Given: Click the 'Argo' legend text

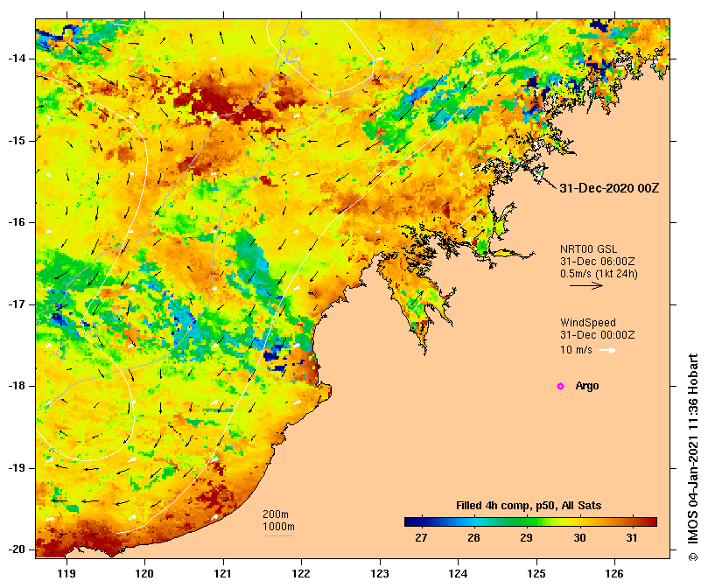Looking at the screenshot, I should point(587,386).
